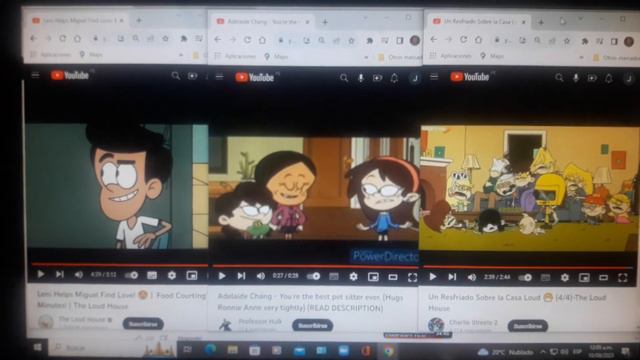The width and height of the screenshot is (640, 360).
Task: Play the Adelaide Chang video in middle window
Action: [x=222, y=276]
